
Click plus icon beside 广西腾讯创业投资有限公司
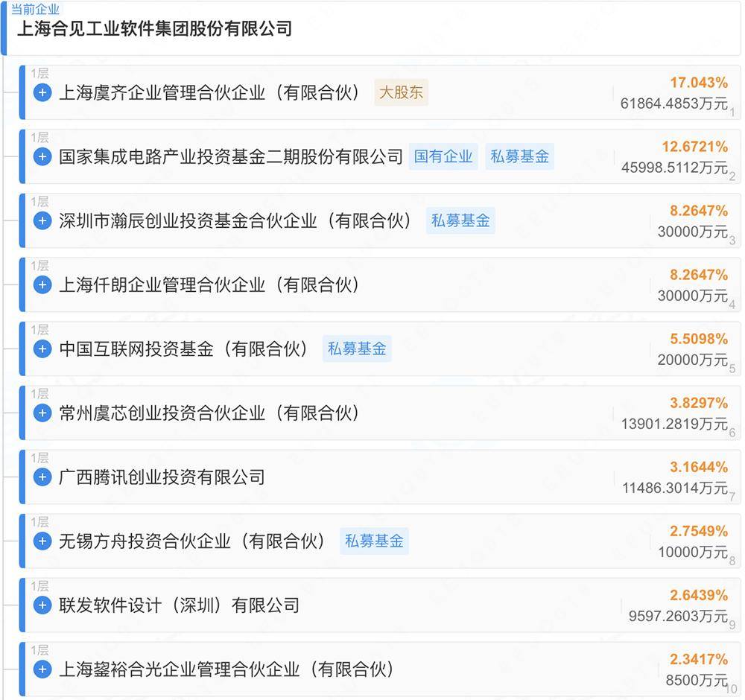click(42, 477)
